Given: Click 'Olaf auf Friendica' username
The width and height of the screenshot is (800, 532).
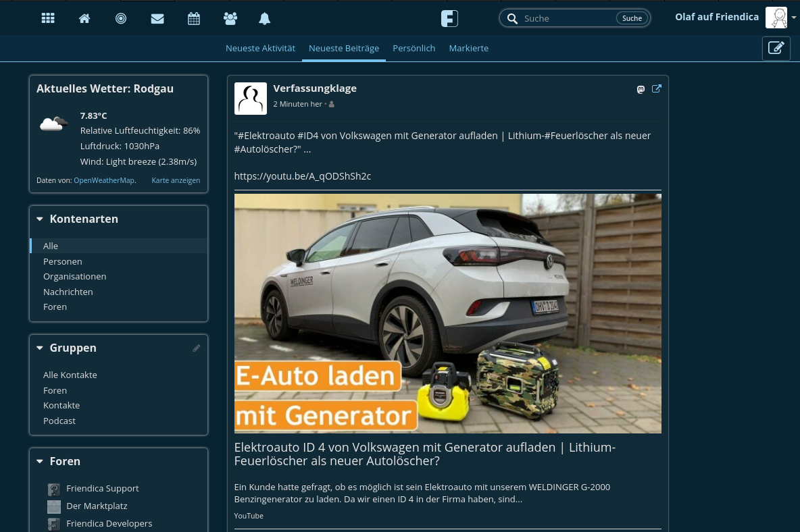Looking at the screenshot, I should pos(717,17).
